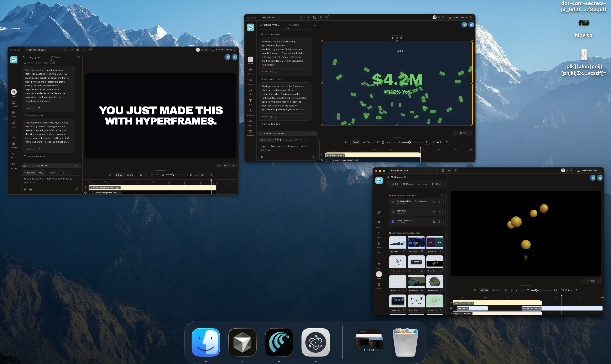Image resolution: width=611 pixels, height=364 pixels.
Task: Select the Hype... tab in Motion graphics panel
Action: [x=423, y=184]
